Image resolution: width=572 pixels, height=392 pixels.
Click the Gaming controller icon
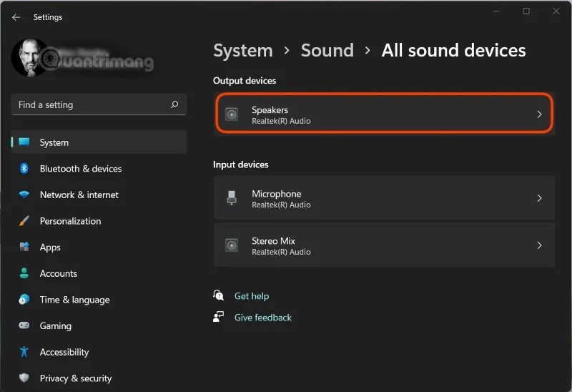click(24, 325)
